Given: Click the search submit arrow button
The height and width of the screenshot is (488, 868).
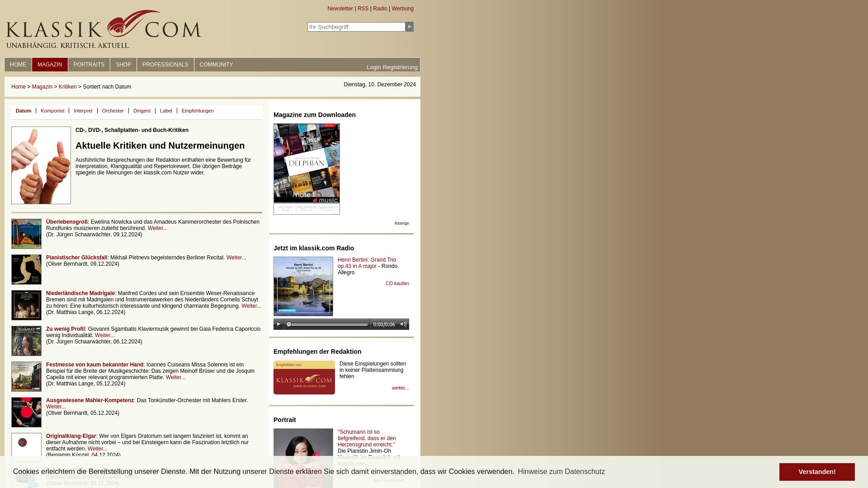Looking at the screenshot, I should tap(409, 27).
